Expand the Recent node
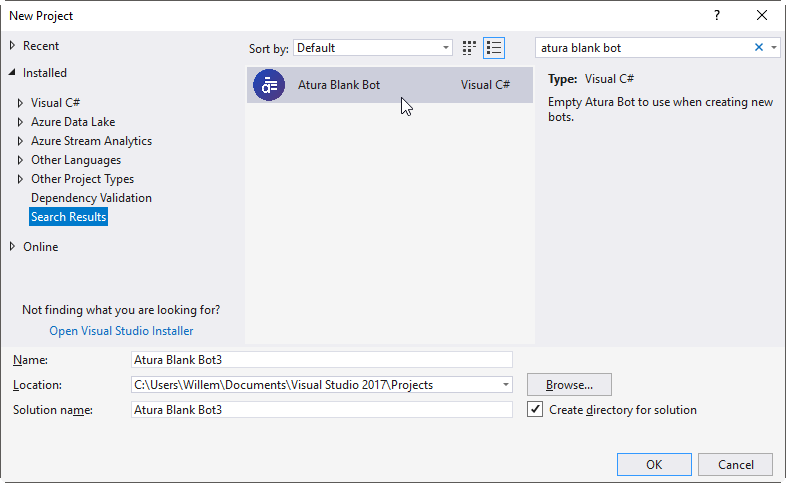The height and width of the screenshot is (483, 786). (x=13, y=46)
